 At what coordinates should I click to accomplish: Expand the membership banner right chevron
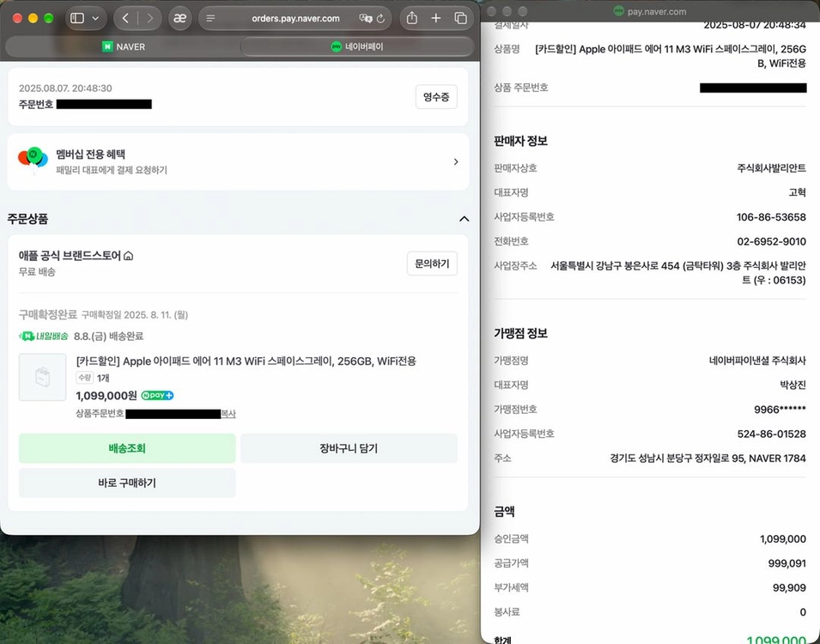point(456,161)
